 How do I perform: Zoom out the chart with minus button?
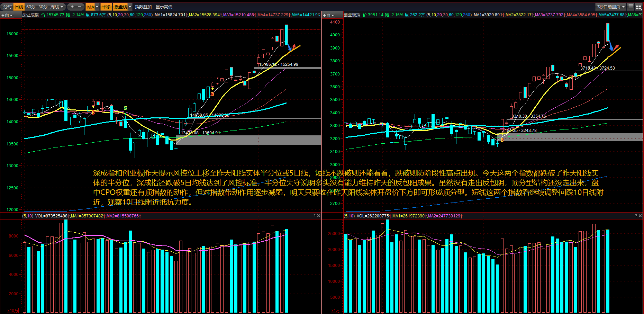click(80, 7)
